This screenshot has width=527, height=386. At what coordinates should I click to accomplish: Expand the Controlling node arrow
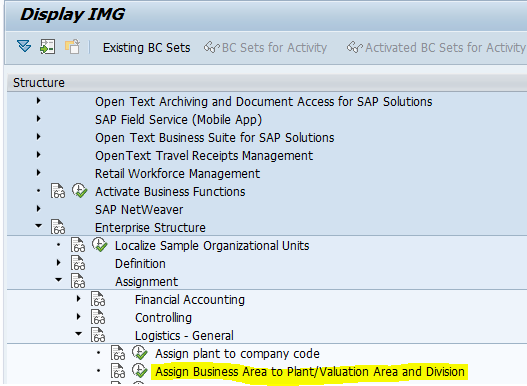tap(79, 317)
